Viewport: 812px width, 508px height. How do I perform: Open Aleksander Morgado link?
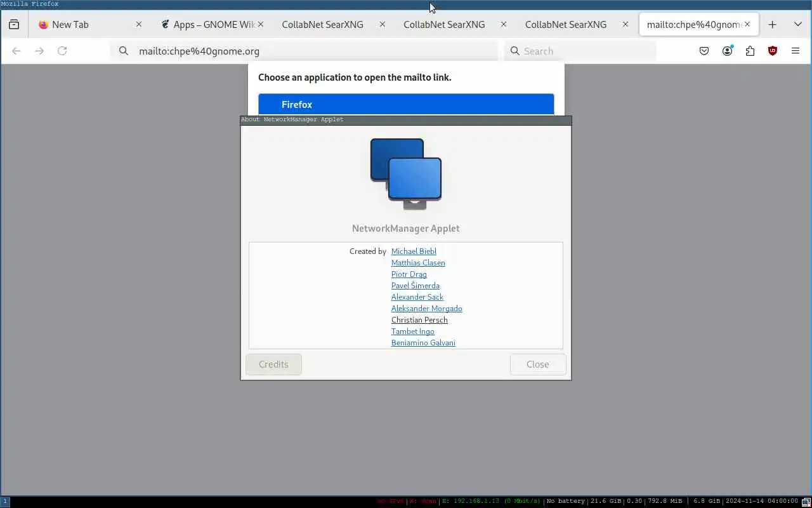point(427,309)
